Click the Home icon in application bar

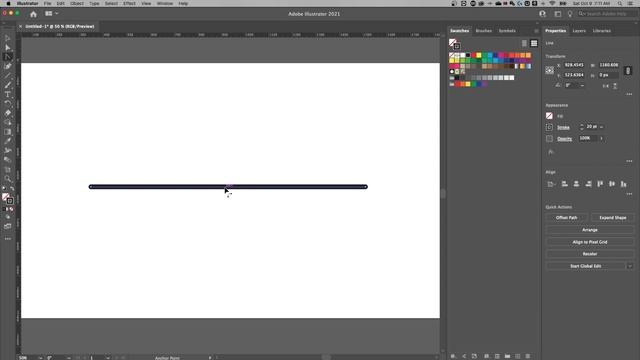(33, 14)
